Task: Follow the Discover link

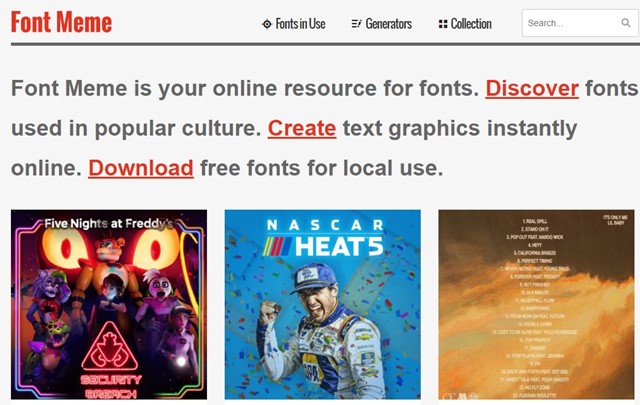Action: click(532, 88)
